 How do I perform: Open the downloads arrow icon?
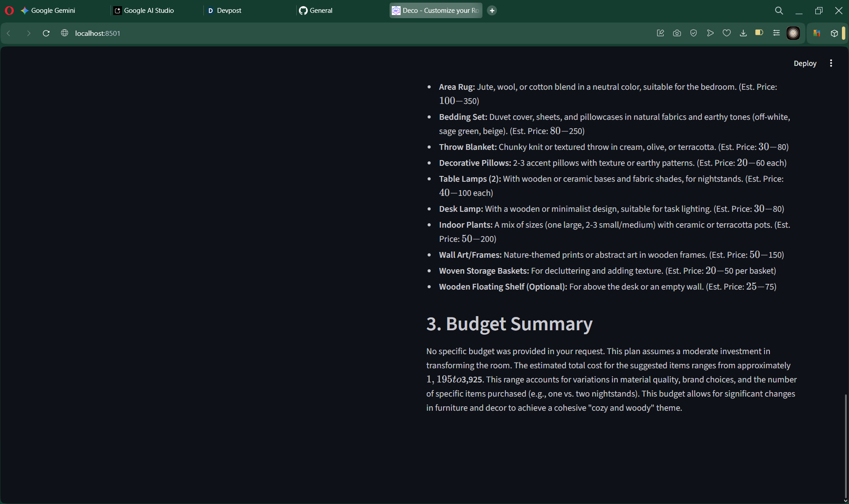[x=743, y=33]
